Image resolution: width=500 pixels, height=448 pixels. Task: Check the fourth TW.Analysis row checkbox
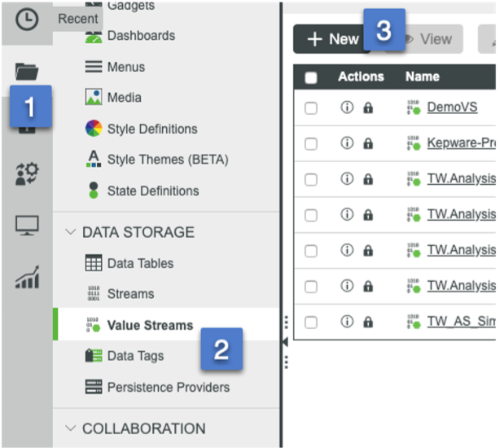311,287
